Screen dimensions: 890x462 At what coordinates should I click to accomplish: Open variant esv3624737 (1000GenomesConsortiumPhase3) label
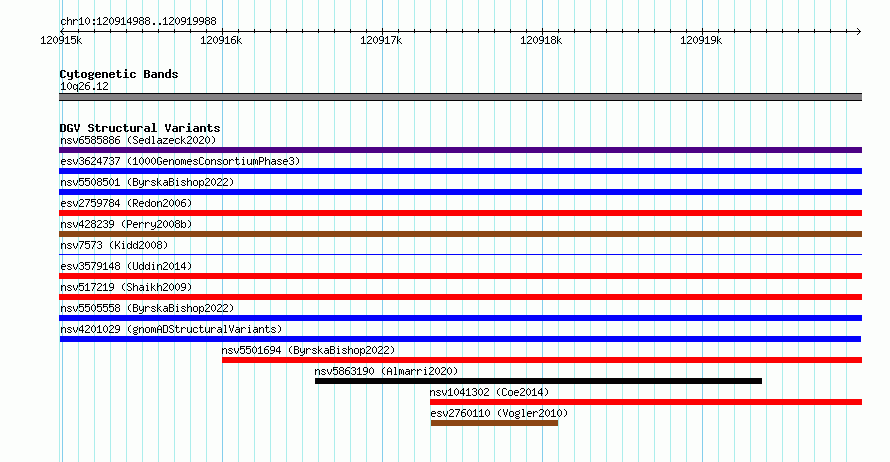click(x=180, y=161)
